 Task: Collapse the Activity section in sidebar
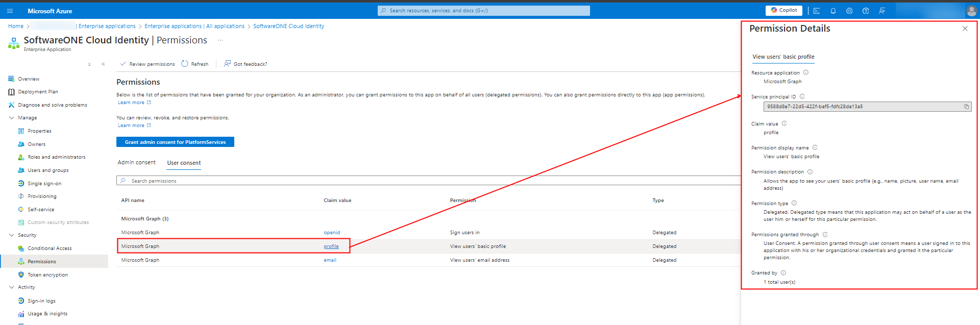pyautogui.click(x=12, y=287)
